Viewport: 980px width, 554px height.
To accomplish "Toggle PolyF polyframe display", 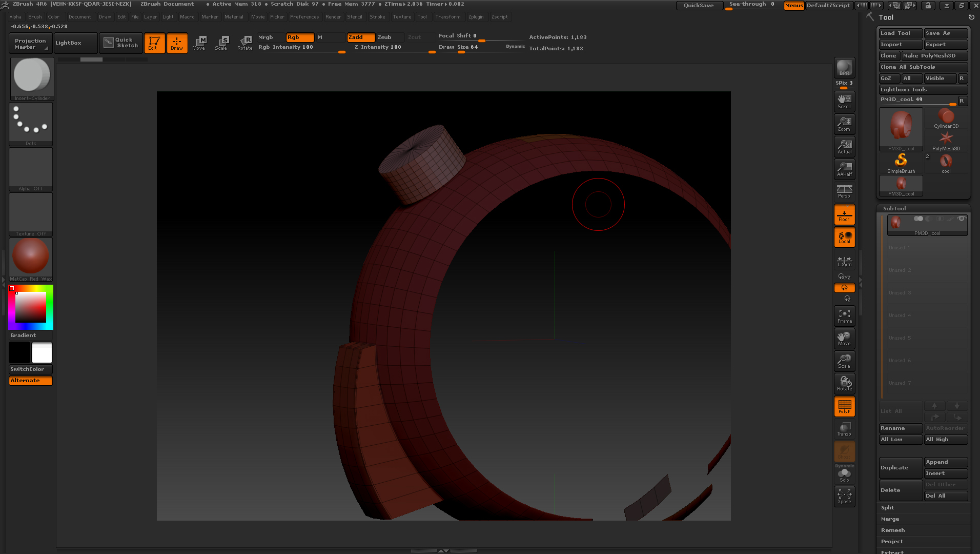I will [x=844, y=407].
